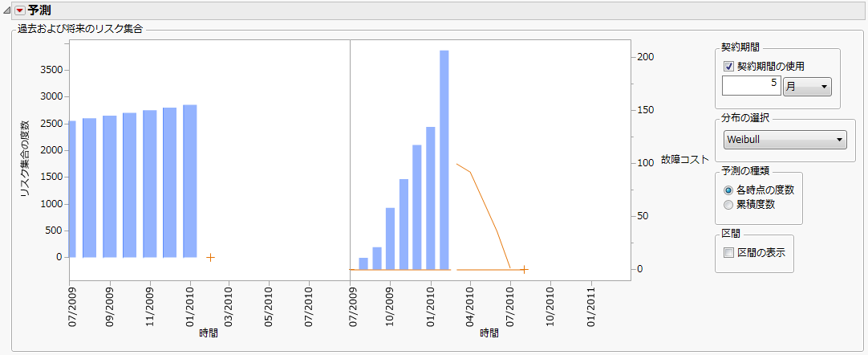Open the red triangle menu beside 予測
Screen dimensions: 868x355
click(20, 10)
